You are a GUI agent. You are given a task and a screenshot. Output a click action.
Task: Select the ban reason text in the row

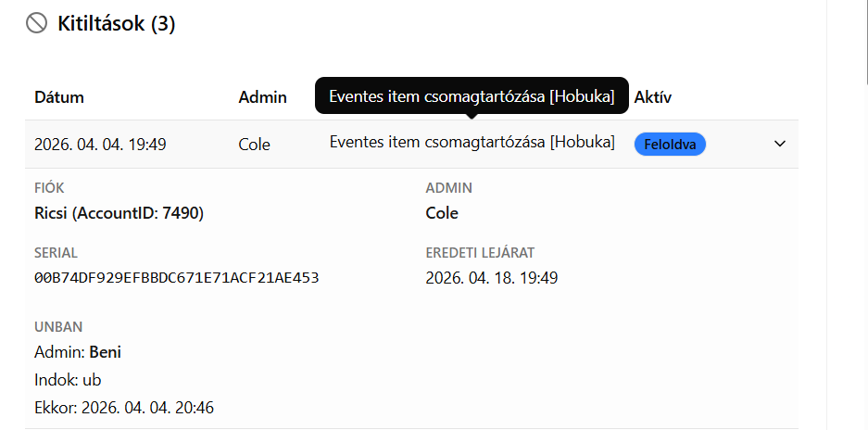coord(472,142)
